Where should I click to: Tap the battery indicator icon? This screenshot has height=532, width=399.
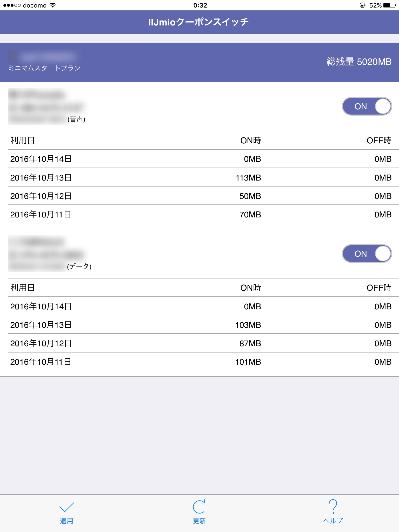click(x=390, y=5)
